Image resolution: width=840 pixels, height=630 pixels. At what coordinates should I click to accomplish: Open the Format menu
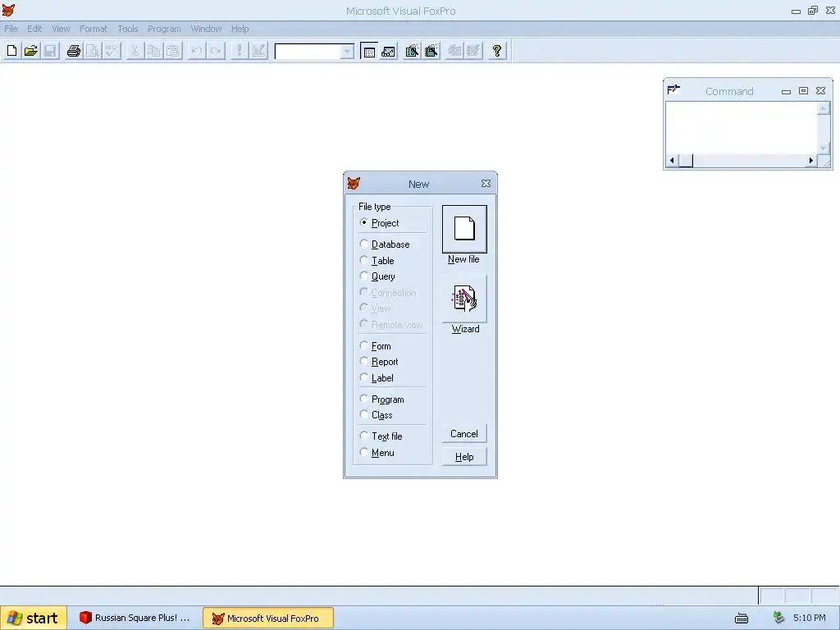click(x=94, y=29)
